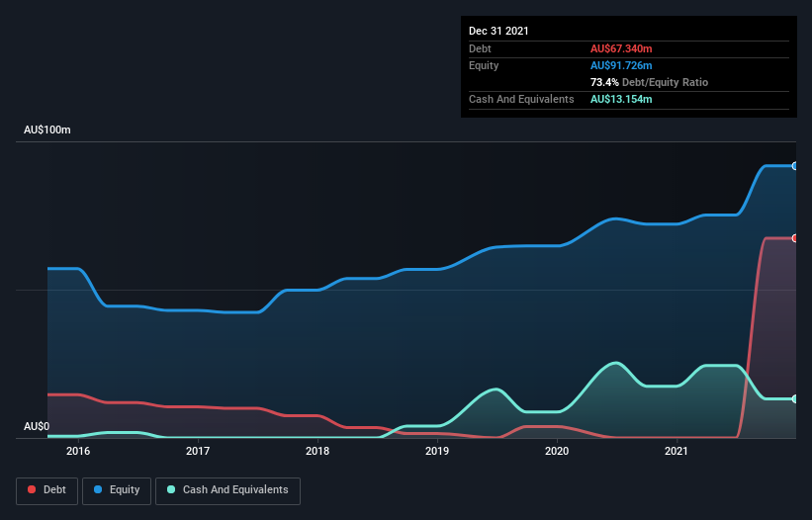The height and width of the screenshot is (520, 812).
Task: Click the AU$13.154m cash value
Action: [x=621, y=99]
